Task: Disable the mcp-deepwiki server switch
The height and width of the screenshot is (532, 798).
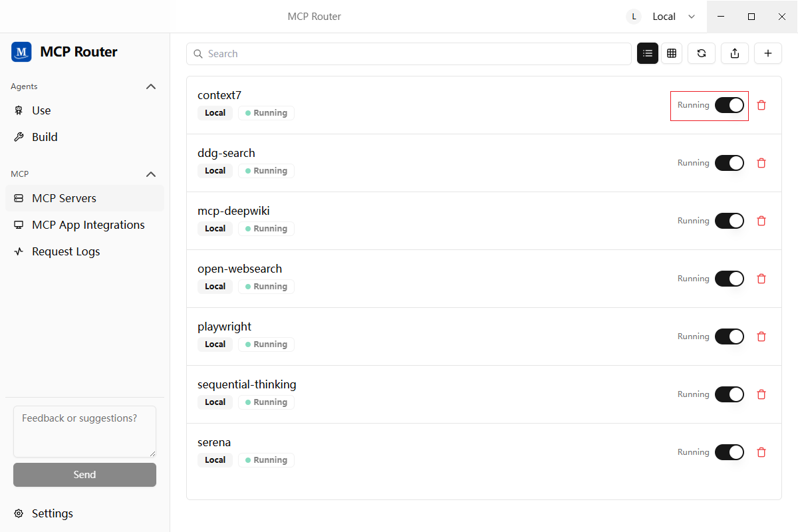Action: tap(729, 221)
